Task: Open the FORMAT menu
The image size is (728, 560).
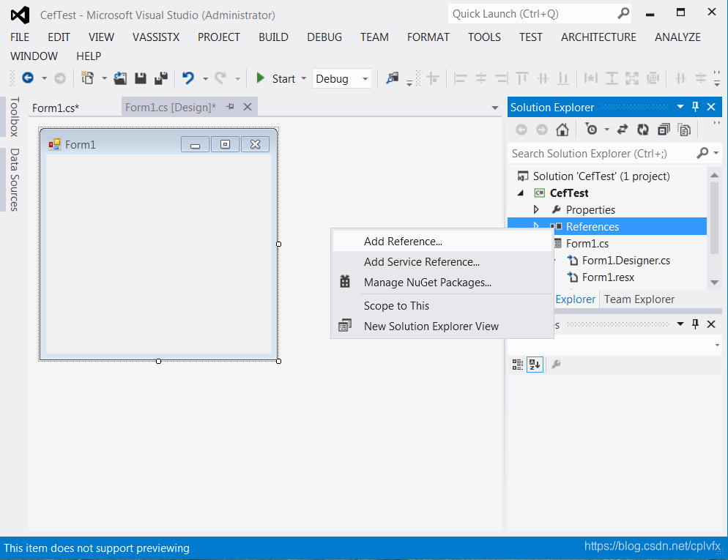Action: click(x=428, y=37)
